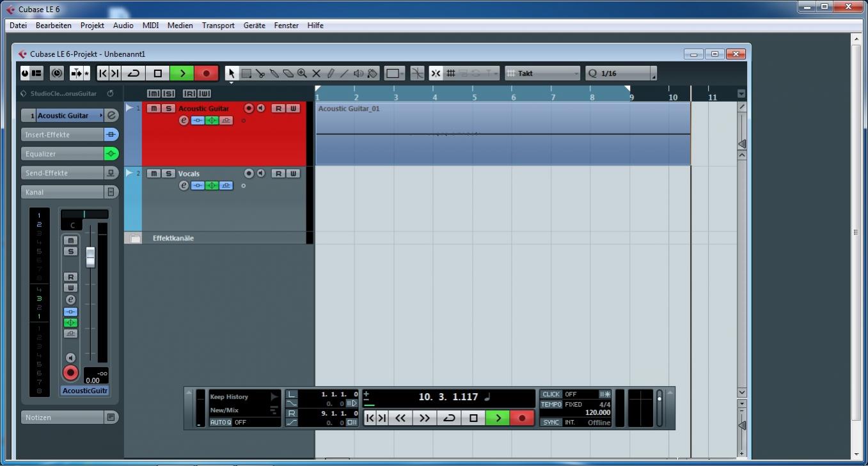Open the Effektkanäle folder track
This screenshot has height=466, width=868.
pos(135,238)
